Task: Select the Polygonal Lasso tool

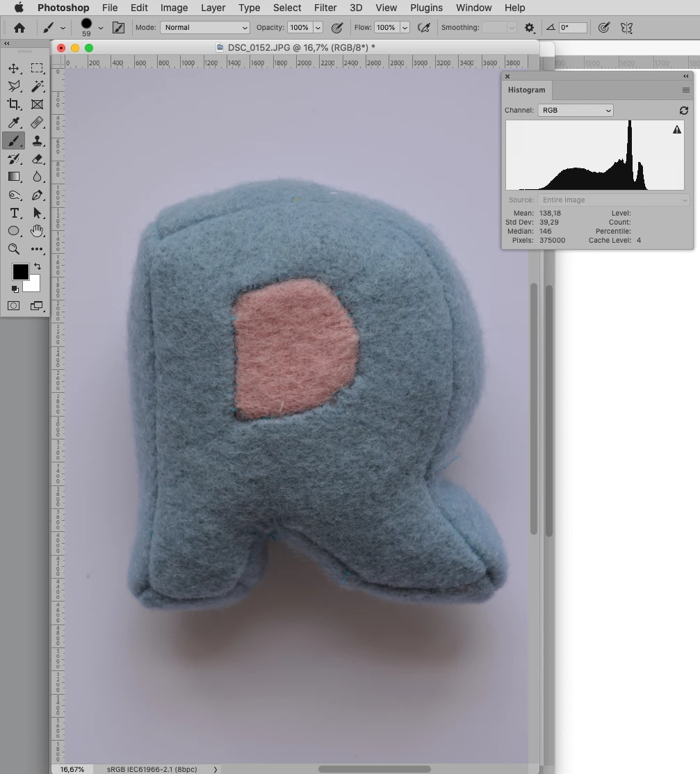Action: [14, 86]
